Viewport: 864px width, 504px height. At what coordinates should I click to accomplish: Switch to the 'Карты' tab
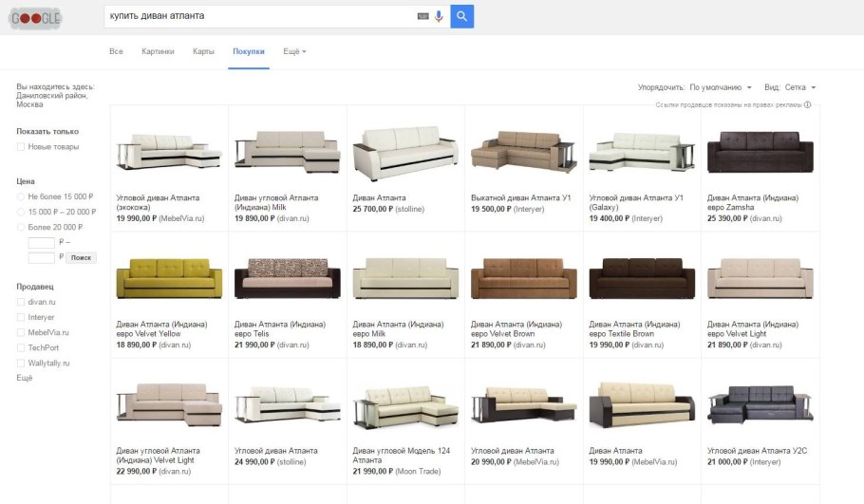click(203, 51)
